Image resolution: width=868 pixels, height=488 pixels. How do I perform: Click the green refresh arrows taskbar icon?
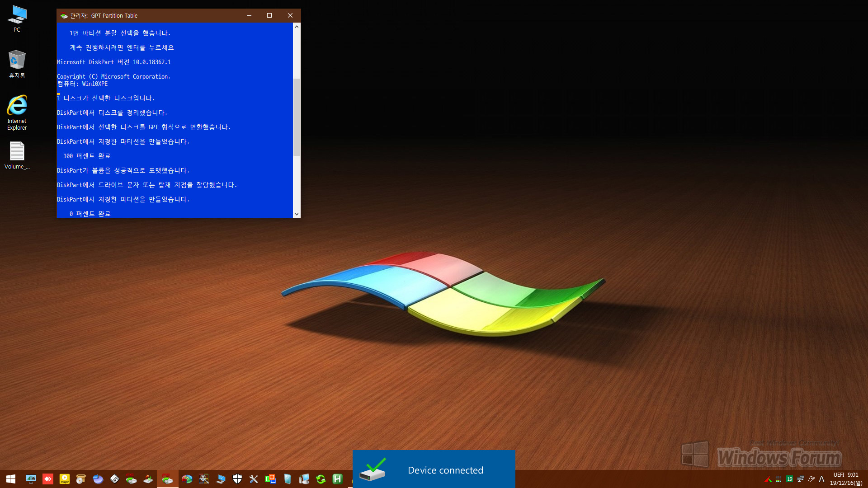[321, 479]
